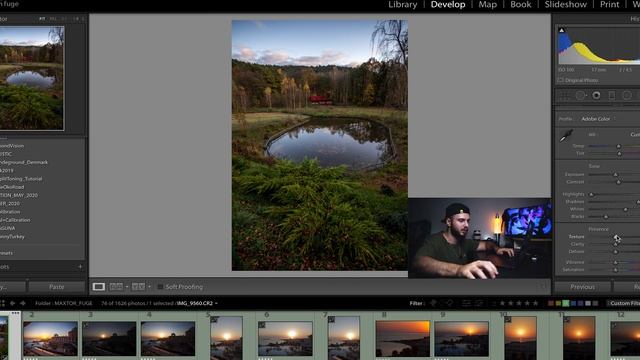Click the Blacks slider handle
The image size is (640, 360).
pos(606,217)
